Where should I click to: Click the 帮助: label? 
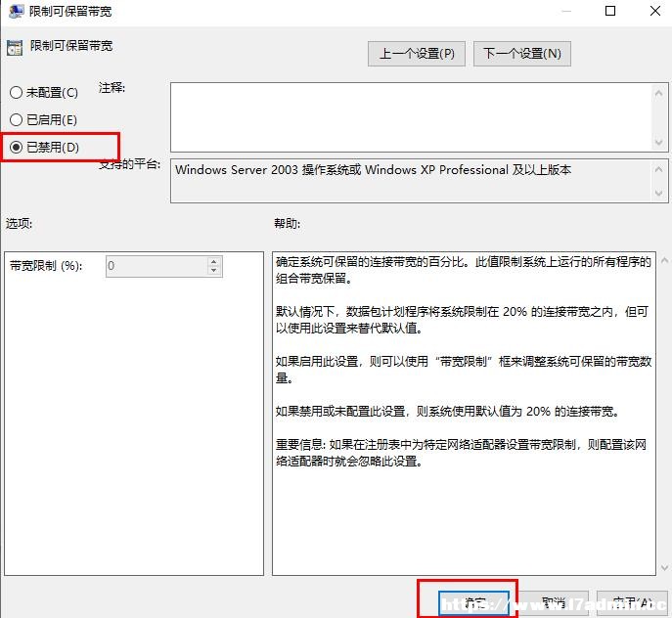pyautogui.click(x=288, y=223)
